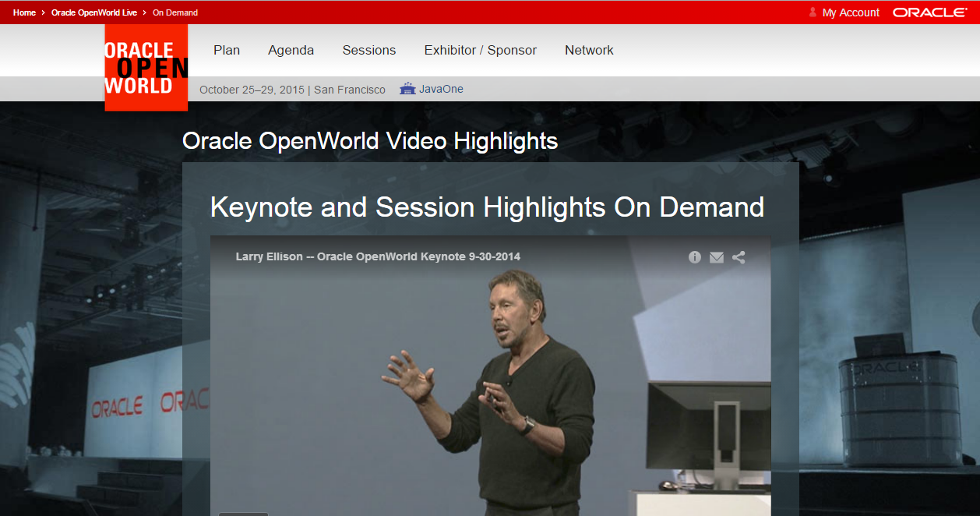Open the Sessions menu
980x516 pixels.
(369, 50)
